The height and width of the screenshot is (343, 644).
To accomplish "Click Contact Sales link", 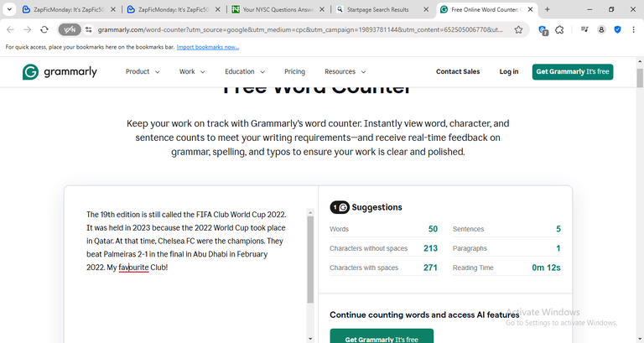I will [x=458, y=71].
